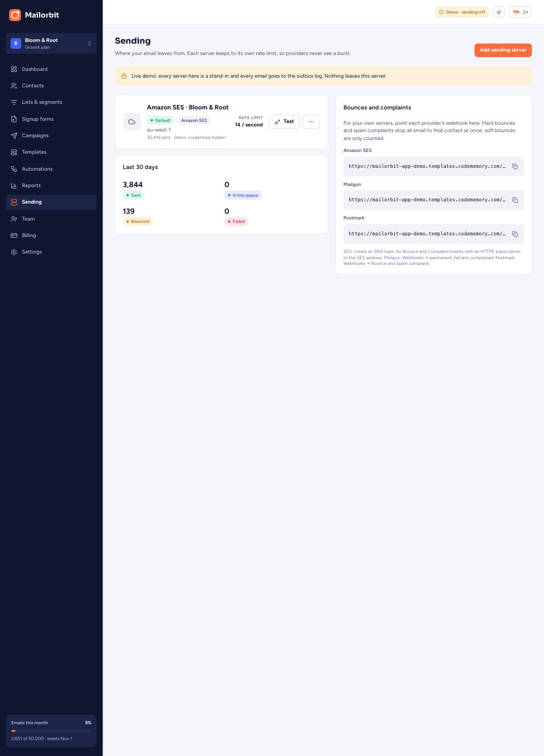Screen dimensions: 544x756
Task: Open Billing in the sidebar
Action: coord(51,235)
